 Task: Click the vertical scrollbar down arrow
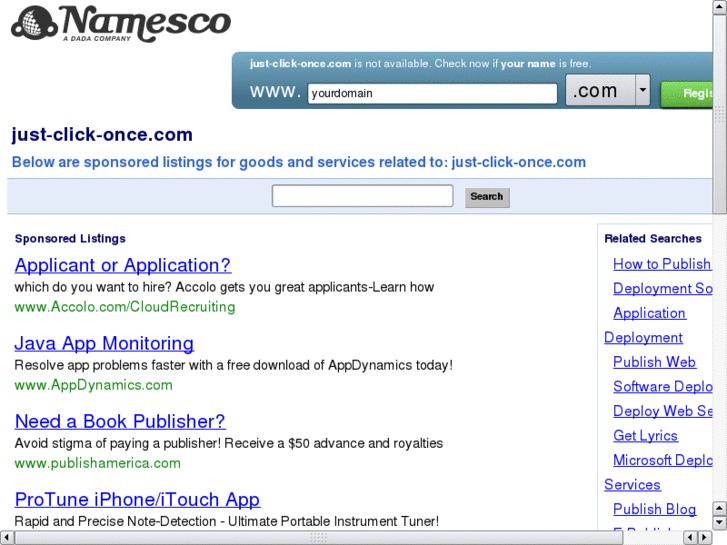(x=719, y=522)
